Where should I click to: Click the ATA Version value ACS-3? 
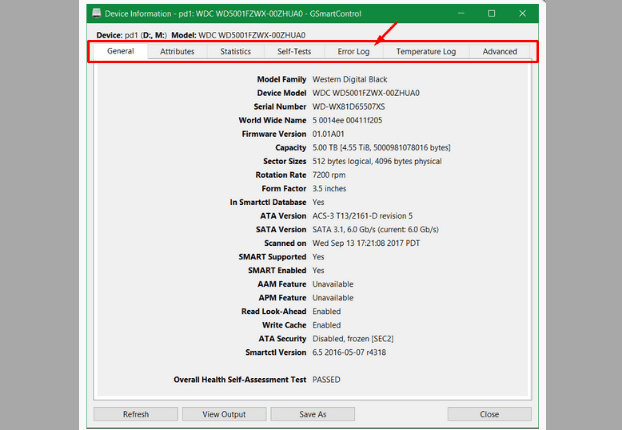coord(363,216)
